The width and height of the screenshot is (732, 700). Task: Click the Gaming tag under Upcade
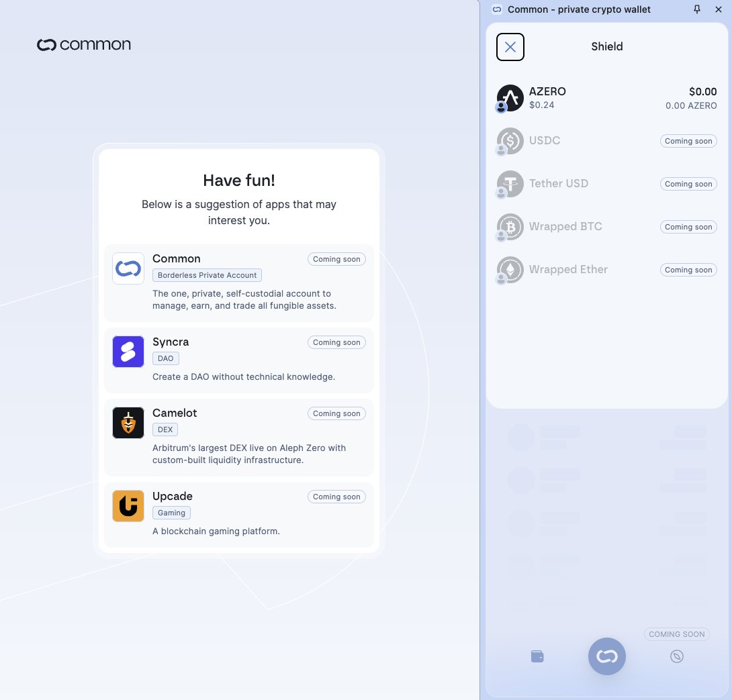pos(171,513)
